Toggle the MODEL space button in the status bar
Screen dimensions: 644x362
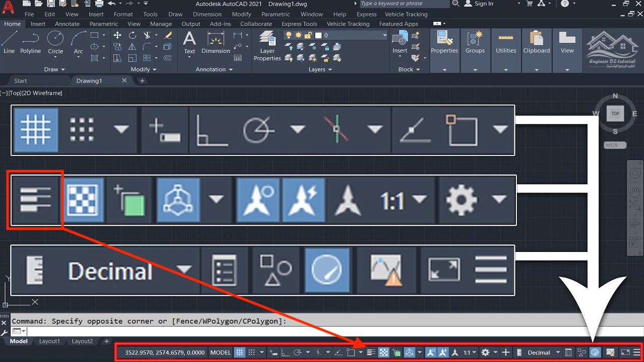(x=220, y=352)
